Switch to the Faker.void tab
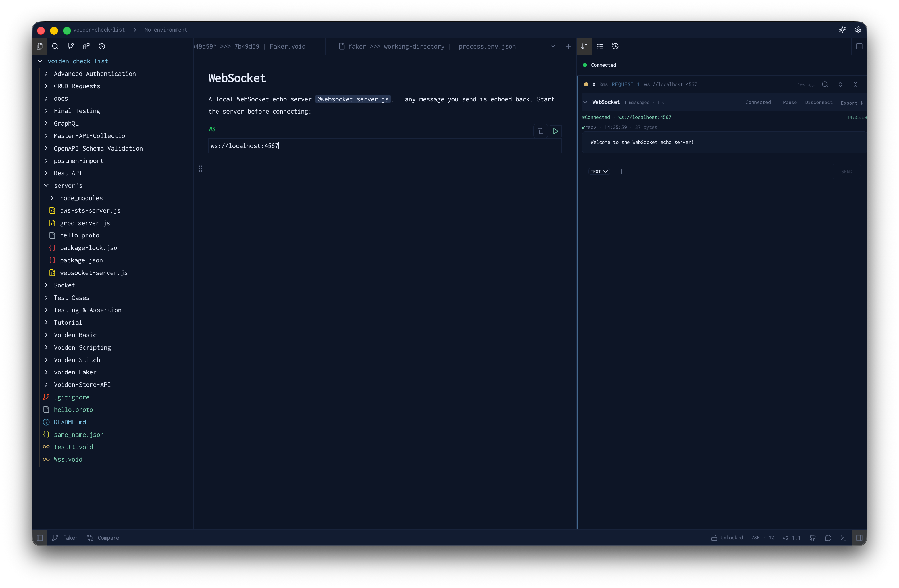The width and height of the screenshot is (899, 588). (x=259, y=46)
